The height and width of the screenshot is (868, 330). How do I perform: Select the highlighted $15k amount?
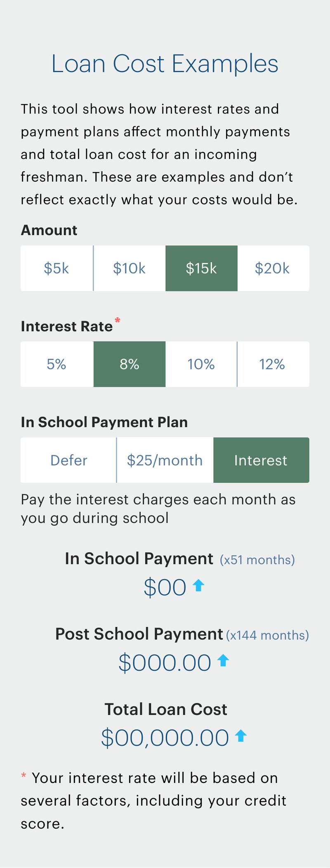click(x=201, y=268)
